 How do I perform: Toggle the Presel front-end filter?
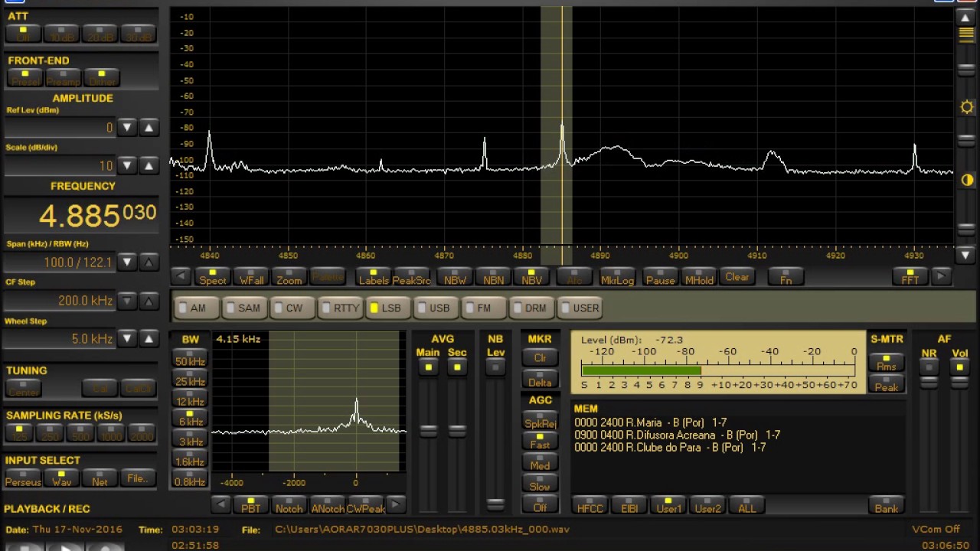[x=25, y=78]
